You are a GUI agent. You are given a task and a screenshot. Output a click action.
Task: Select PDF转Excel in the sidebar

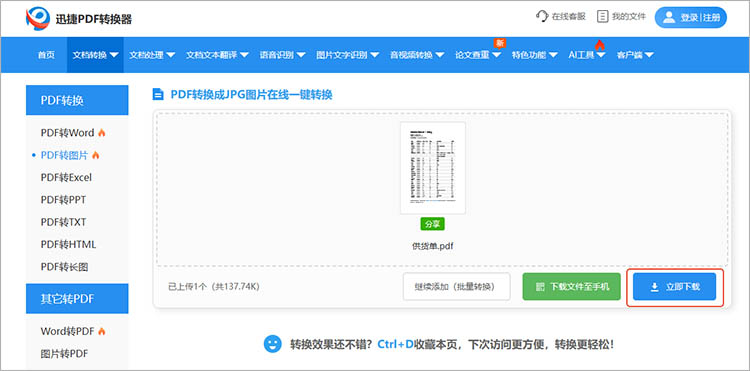66,177
